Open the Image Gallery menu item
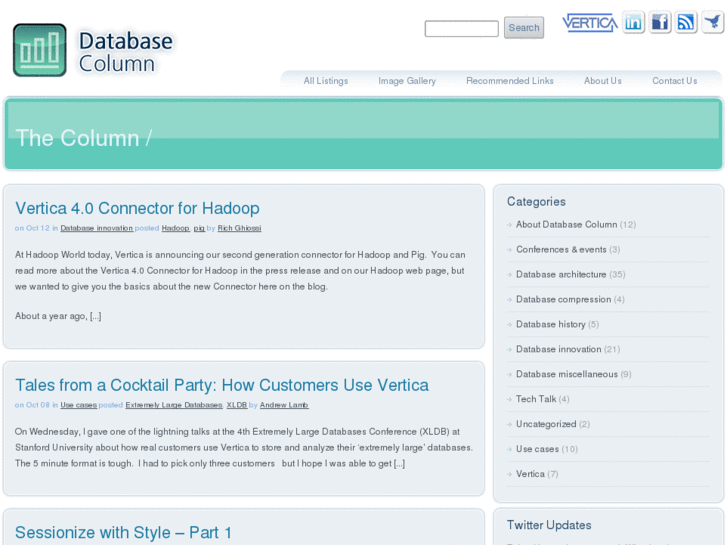The image size is (727, 545). (x=407, y=81)
